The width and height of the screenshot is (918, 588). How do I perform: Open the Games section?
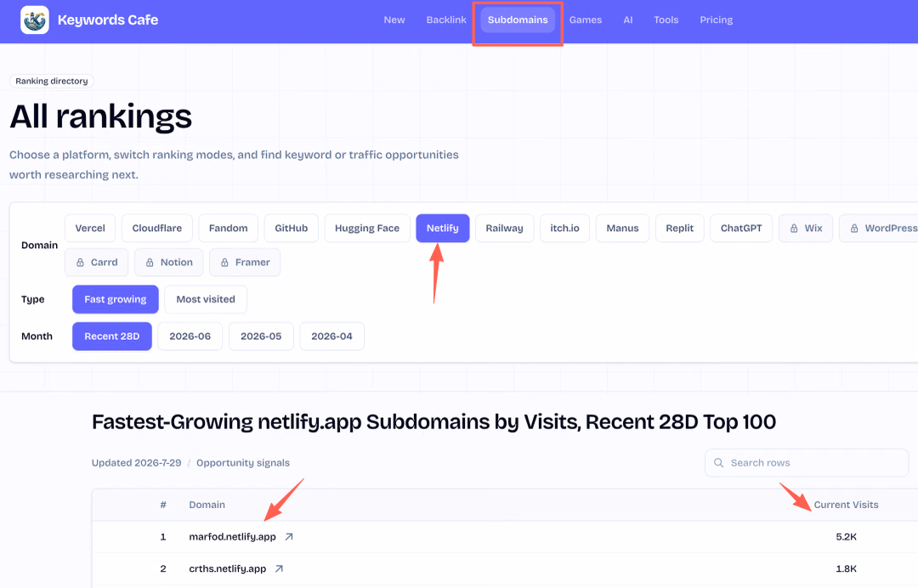[x=586, y=20]
